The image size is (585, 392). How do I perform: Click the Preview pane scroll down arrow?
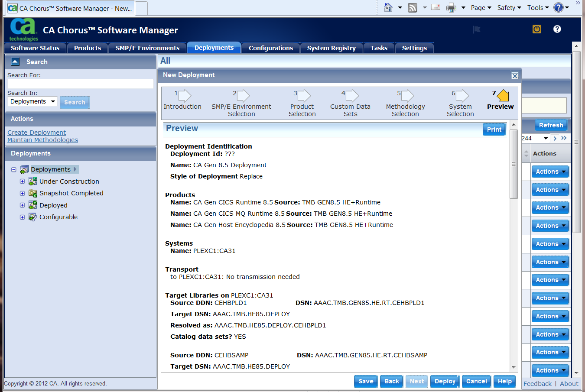(513, 367)
